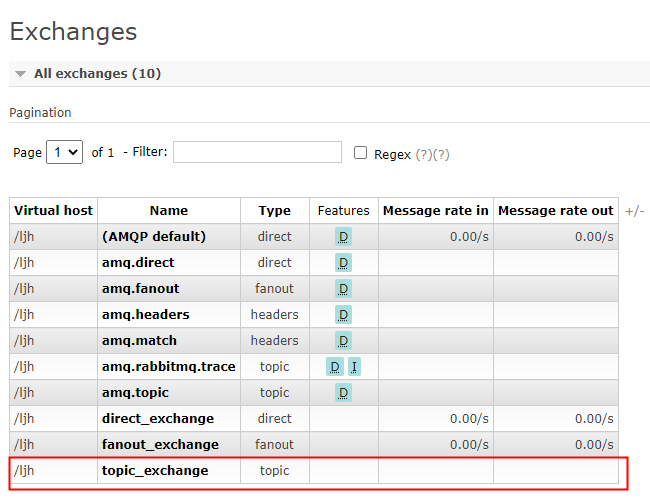Viewport: 650px width, 502px height.
Task: Open the amq.direct exchange
Action: 138,263
